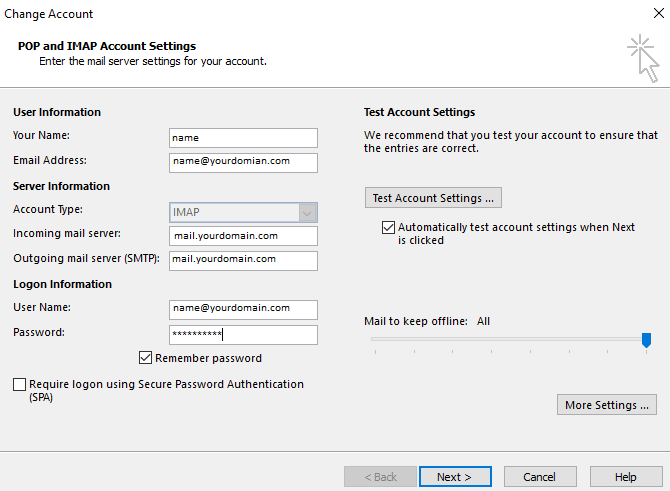This screenshot has height=491, width=670.
Task: Enable Require logon using SPA checkbox
Action: 19,385
